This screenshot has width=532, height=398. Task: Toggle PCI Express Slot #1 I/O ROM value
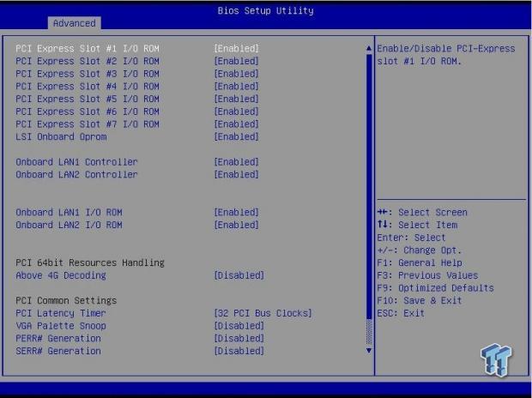(237, 49)
